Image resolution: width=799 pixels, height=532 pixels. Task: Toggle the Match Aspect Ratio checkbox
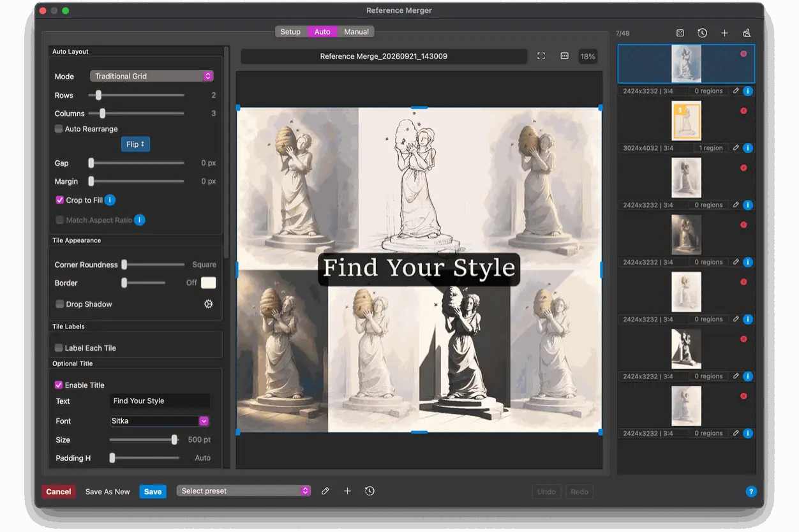[x=60, y=220]
